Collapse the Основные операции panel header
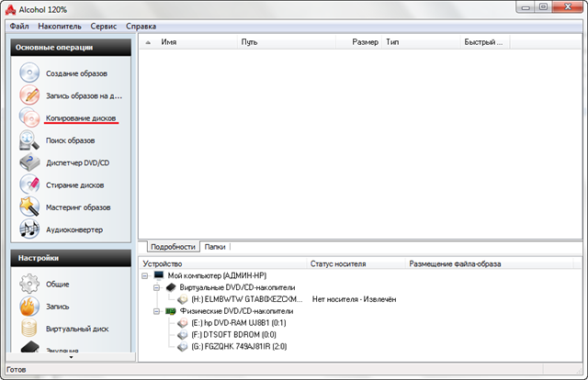The image size is (588, 380). click(x=71, y=47)
